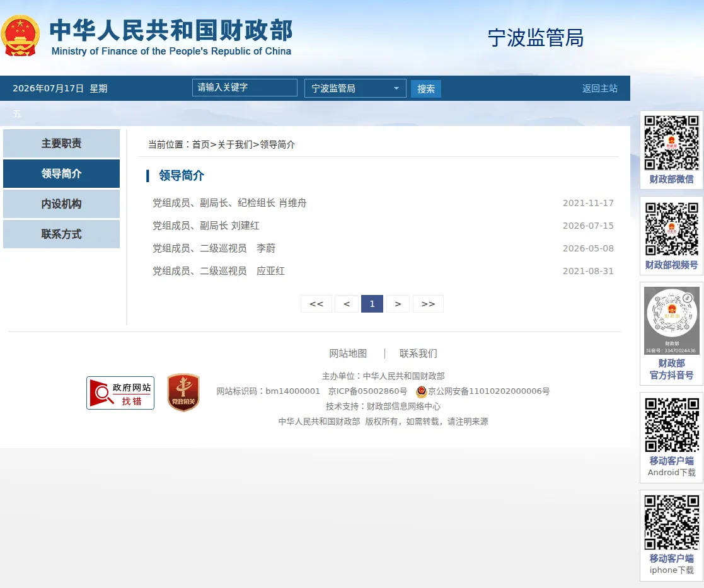Viewport: 704px width, 588px height.
Task: Select the 内设机构 sidebar item
Action: 62,204
